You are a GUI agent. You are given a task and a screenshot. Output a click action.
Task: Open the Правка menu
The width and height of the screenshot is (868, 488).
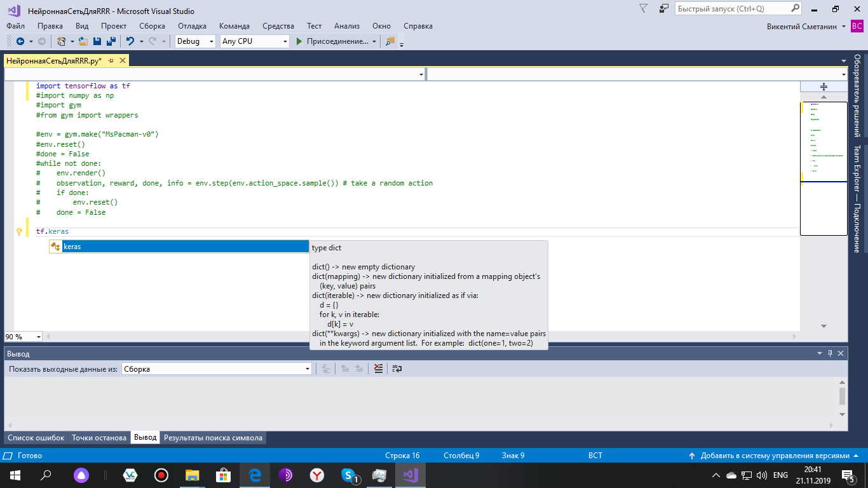tap(50, 26)
